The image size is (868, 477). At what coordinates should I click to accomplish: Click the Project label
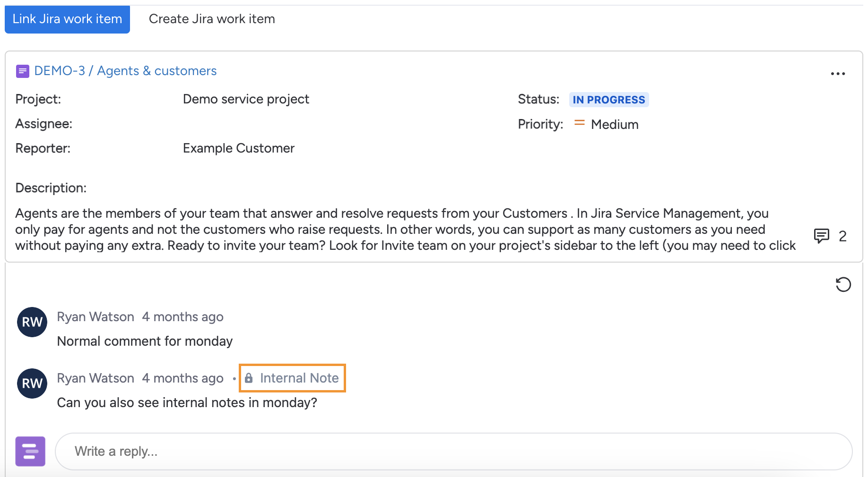[x=38, y=99]
